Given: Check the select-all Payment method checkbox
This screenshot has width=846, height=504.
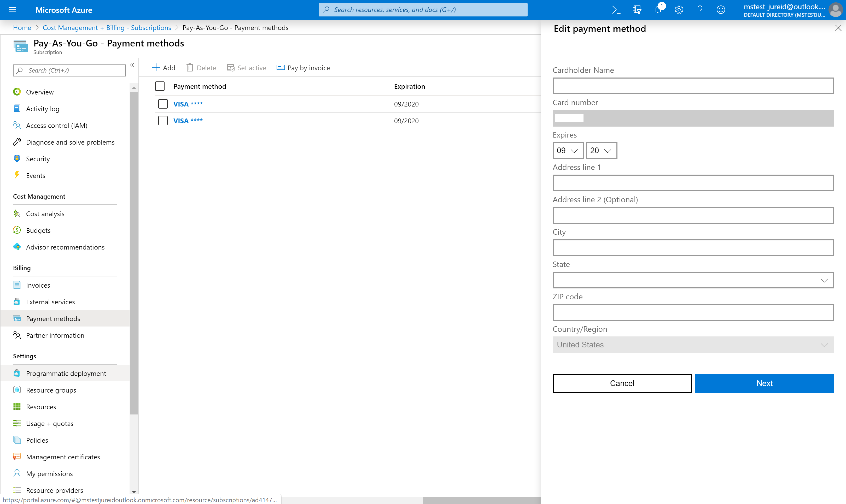Looking at the screenshot, I should coord(160,86).
